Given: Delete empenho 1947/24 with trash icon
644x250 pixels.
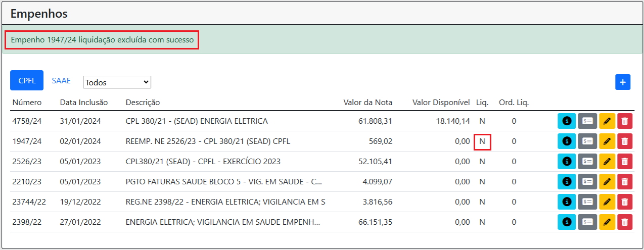Looking at the screenshot, I should coord(624,141).
